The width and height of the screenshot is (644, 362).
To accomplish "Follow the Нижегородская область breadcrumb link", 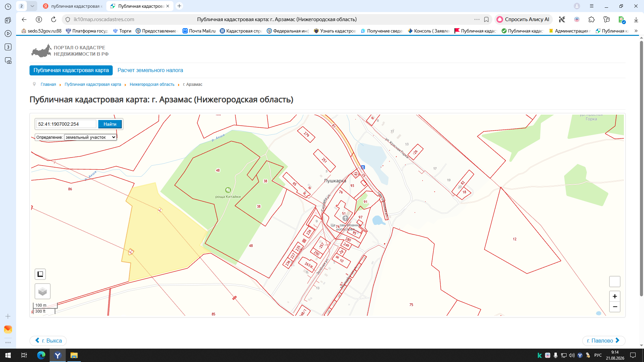I will coord(152,84).
